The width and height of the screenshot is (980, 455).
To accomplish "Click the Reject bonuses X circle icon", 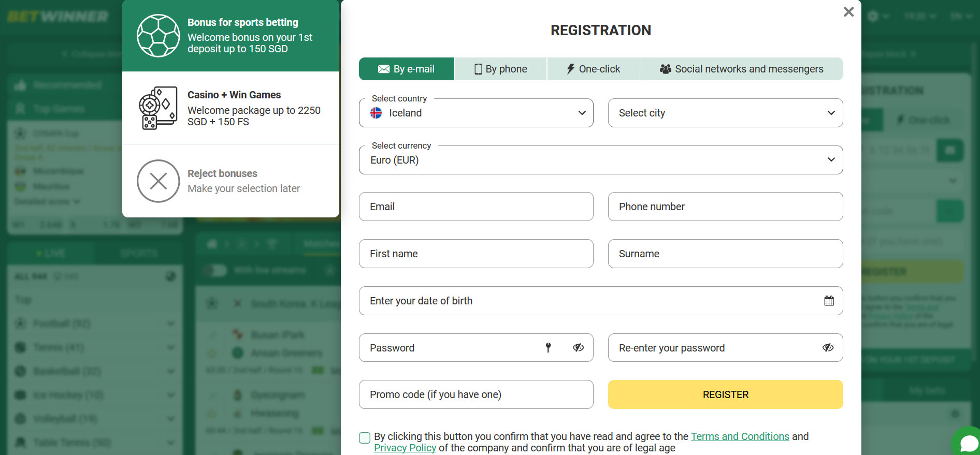I will coord(158,181).
